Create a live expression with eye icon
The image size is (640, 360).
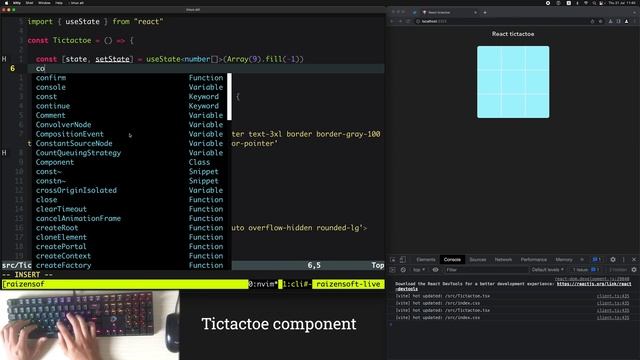coord(435,270)
